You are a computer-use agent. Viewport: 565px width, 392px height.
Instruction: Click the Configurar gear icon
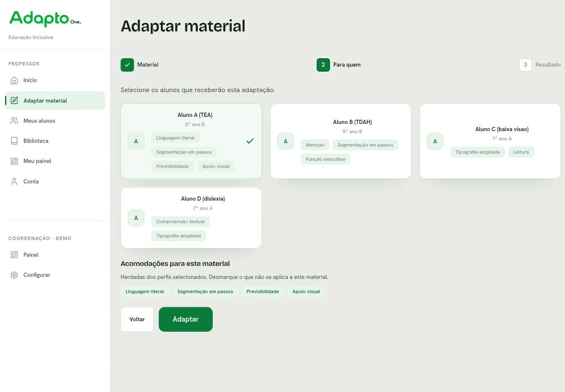[x=14, y=275]
